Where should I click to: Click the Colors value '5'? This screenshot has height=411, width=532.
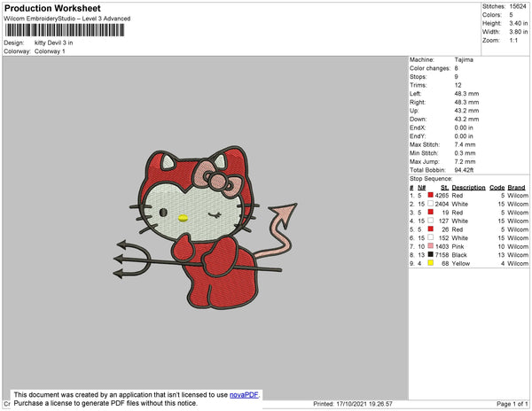511,15
